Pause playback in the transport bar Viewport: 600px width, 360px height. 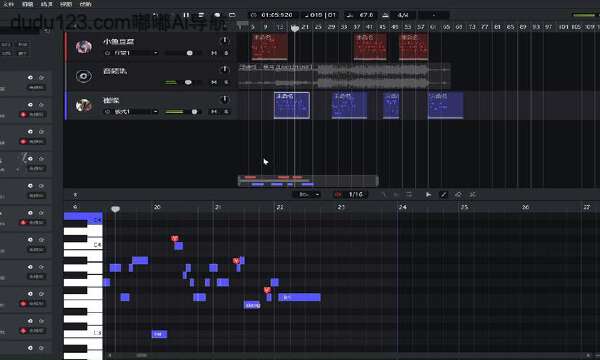(186, 15)
